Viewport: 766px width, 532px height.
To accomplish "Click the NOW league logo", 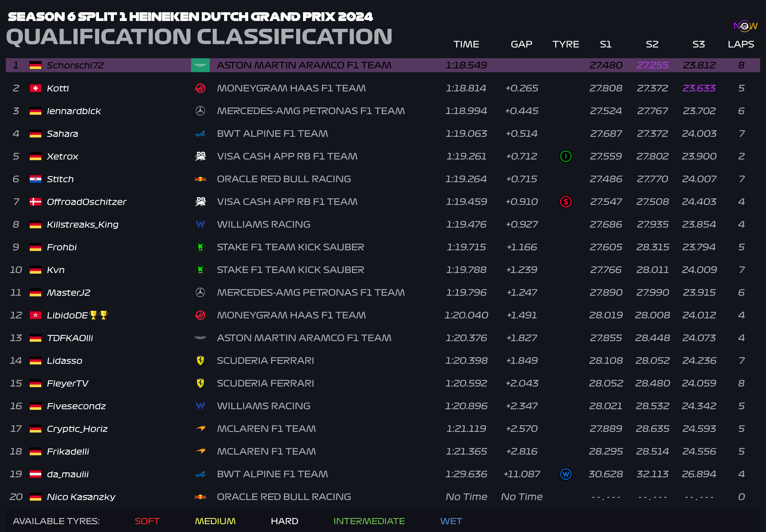I will [x=745, y=26].
